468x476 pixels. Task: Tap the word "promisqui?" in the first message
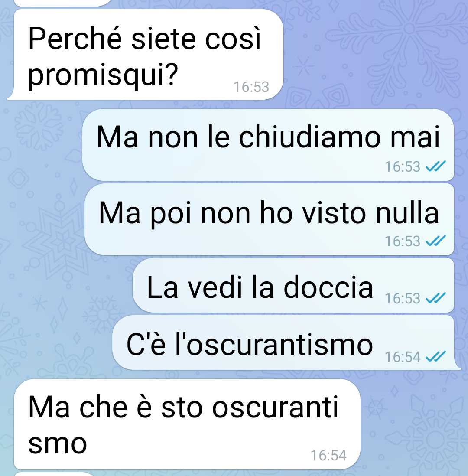(103, 75)
